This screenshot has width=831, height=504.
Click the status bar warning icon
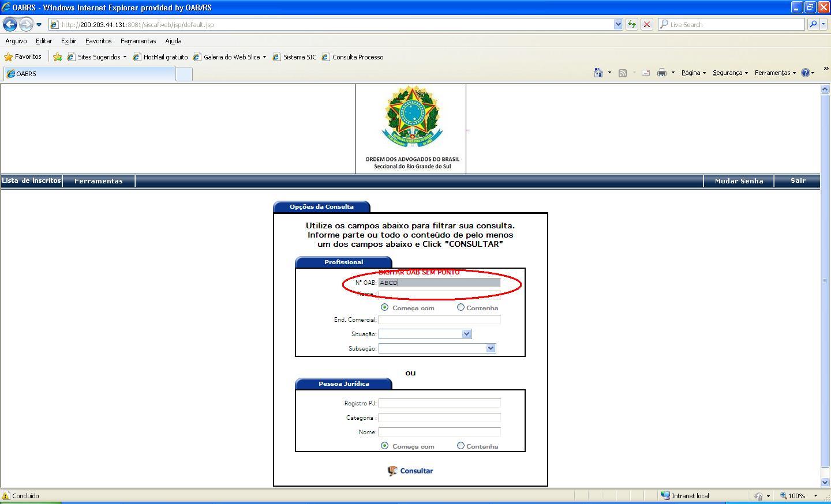[6, 496]
